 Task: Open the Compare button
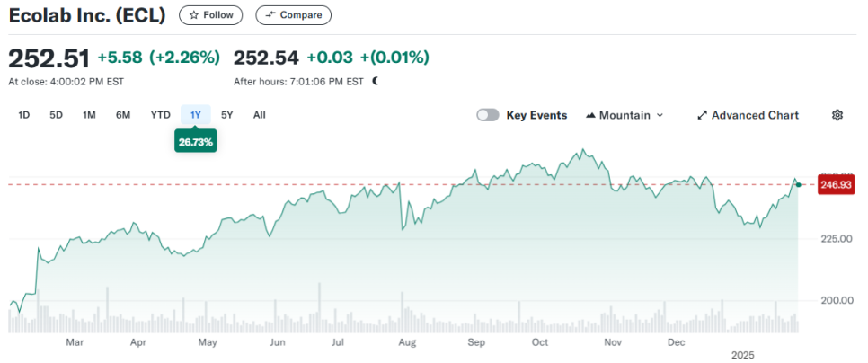click(294, 15)
